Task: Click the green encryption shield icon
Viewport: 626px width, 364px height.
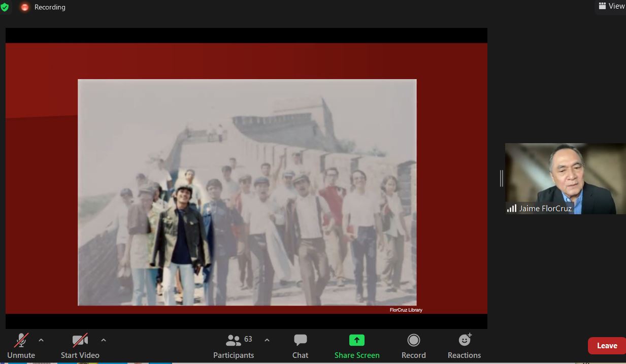Action: click(5, 7)
